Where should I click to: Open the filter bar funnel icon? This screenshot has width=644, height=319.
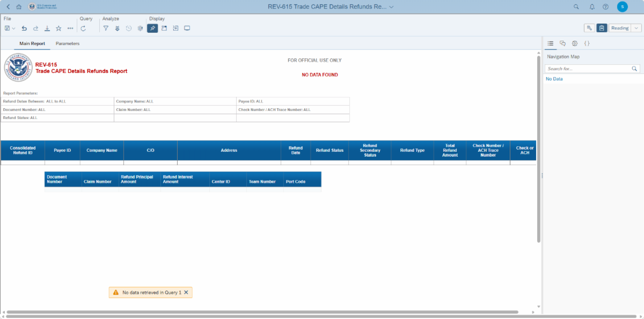tap(106, 28)
